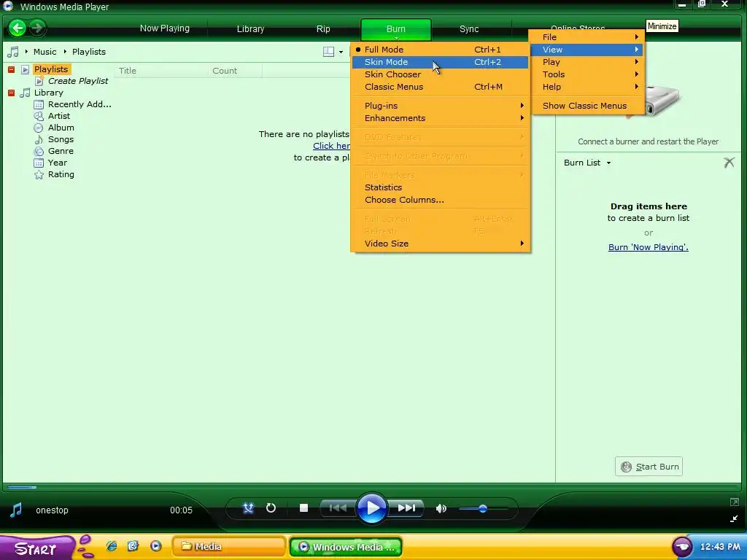747x560 pixels.
Task: Open Internet Explorer from quick launch
Action: click(112, 546)
